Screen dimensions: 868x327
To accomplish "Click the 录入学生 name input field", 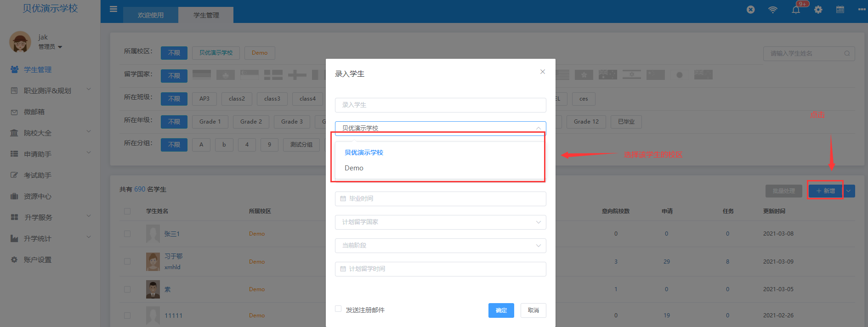I will point(440,105).
